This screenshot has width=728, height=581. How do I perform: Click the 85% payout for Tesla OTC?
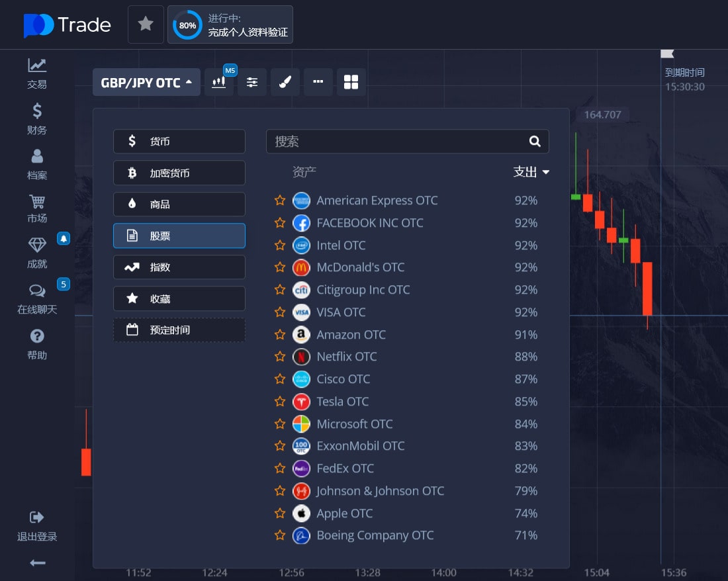[x=526, y=402]
